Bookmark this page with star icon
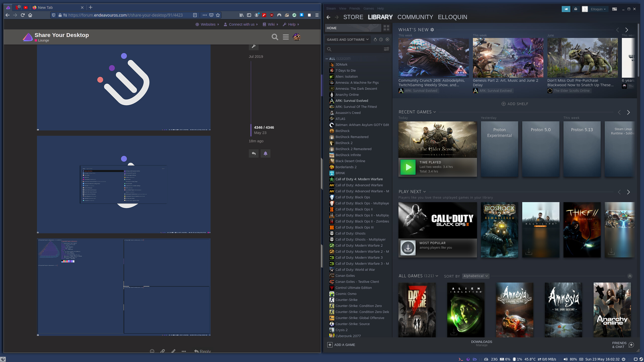Viewport: 644px width, 362px height. tap(218, 15)
